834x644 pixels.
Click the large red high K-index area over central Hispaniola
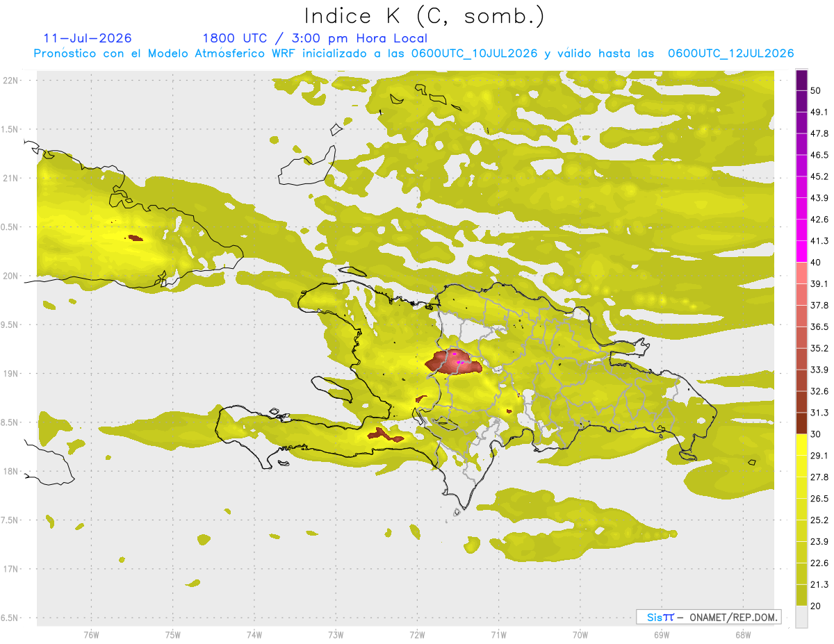coord(453,362)
